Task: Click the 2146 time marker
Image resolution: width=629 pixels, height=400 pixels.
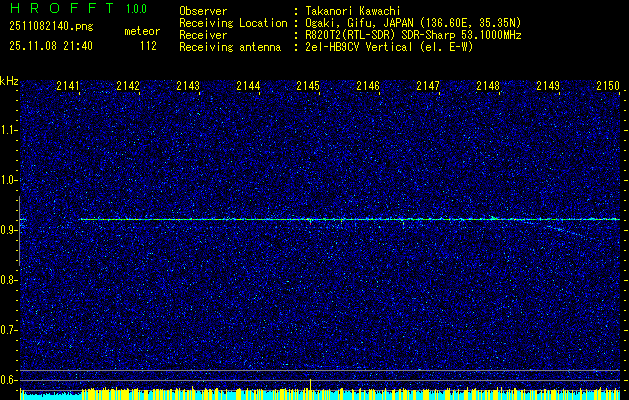Action: [368, 86]
